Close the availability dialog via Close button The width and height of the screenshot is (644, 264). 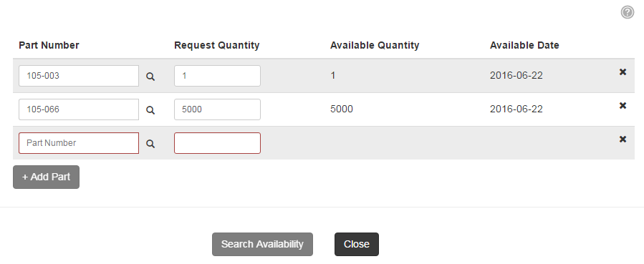point(357,244)
